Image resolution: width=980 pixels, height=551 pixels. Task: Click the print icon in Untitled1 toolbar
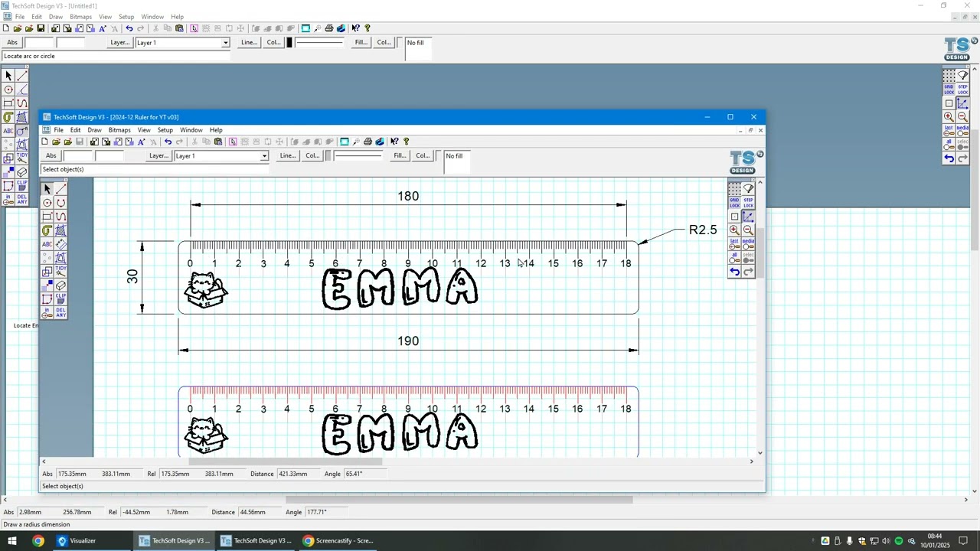click(x=329, y=28)
